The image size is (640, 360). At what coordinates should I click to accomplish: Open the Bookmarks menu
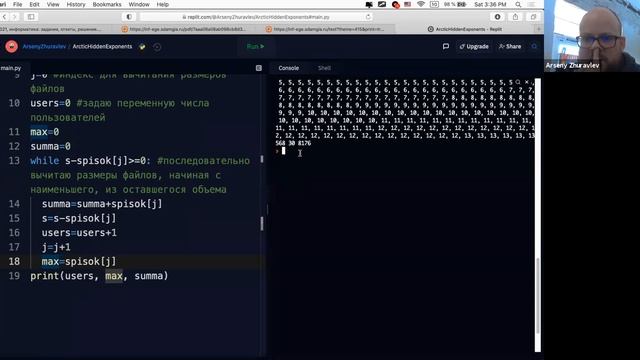[107, 4]
